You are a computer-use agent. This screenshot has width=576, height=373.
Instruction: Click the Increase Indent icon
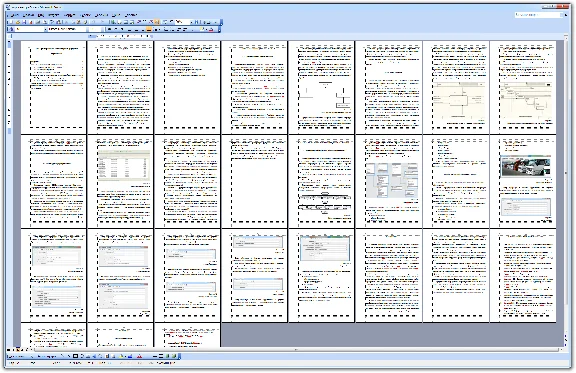point(185,29)
